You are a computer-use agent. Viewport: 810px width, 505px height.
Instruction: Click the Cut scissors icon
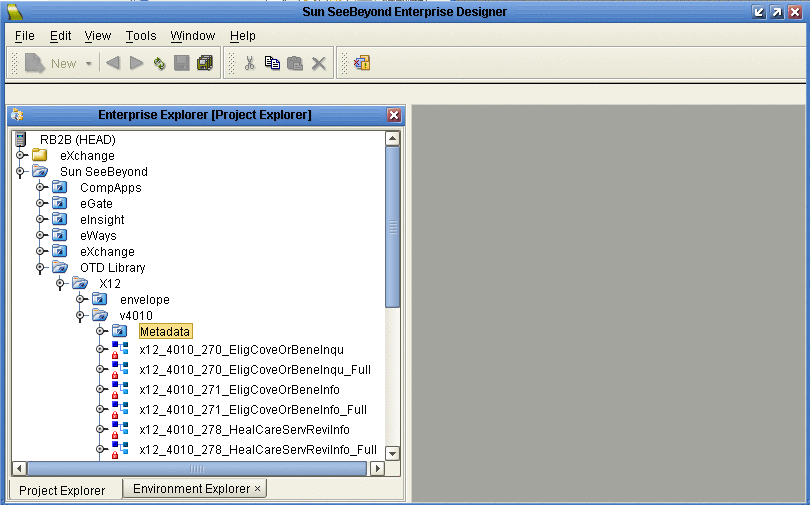(x=250, y=63)
